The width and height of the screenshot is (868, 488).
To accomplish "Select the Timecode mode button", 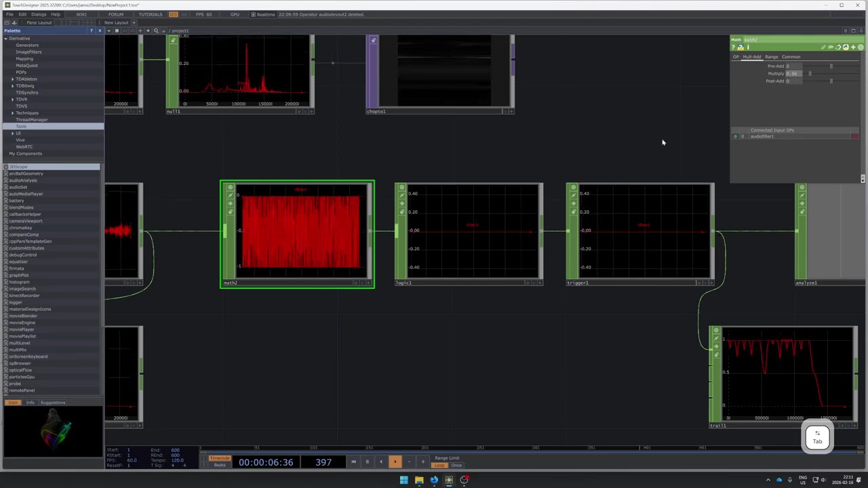I will click(219, 458).
